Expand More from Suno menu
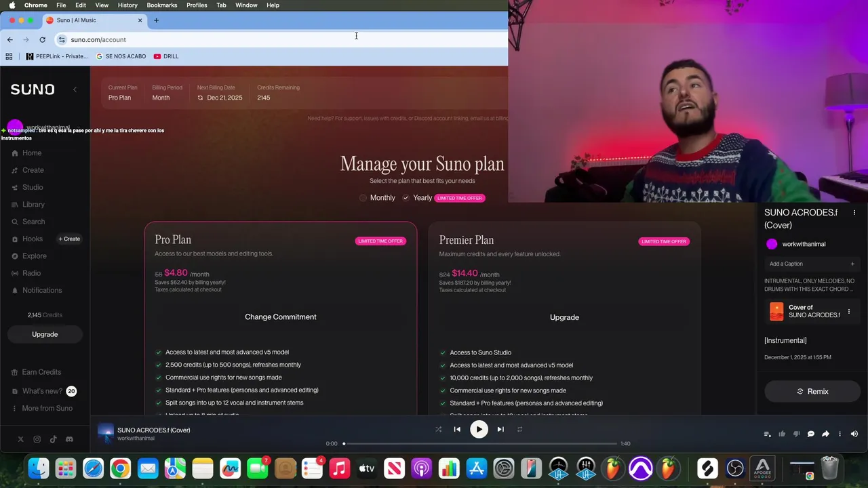868x488 pixels. pyautogui.click(x=41, y=409)
